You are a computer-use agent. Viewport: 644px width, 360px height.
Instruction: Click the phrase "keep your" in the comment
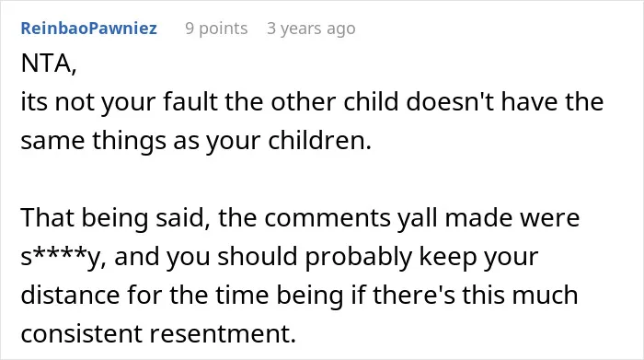(478, 257)
